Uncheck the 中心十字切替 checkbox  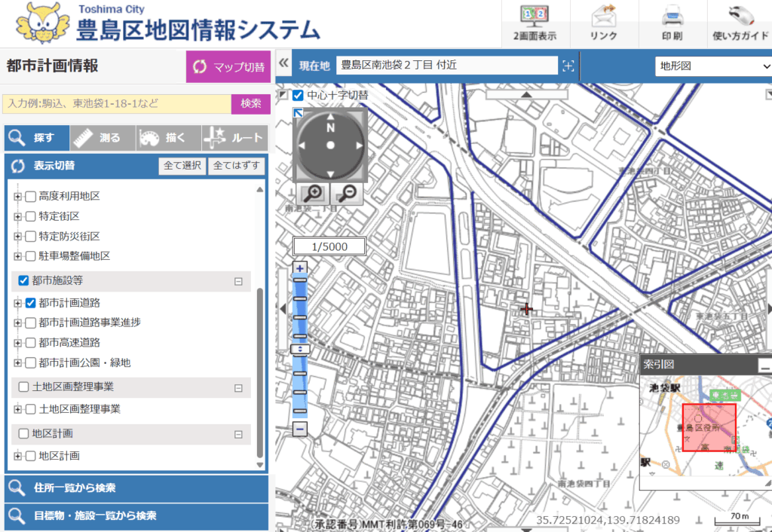pyautogui.click(x=299, y=96)
